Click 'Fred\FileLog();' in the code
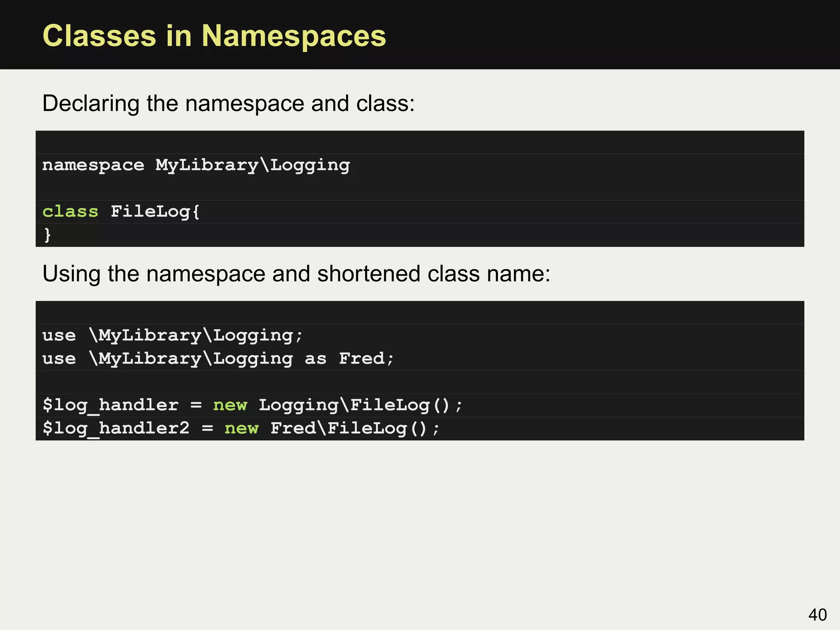The width and height of the screenshot is (840, 630). tap(355, 429)
